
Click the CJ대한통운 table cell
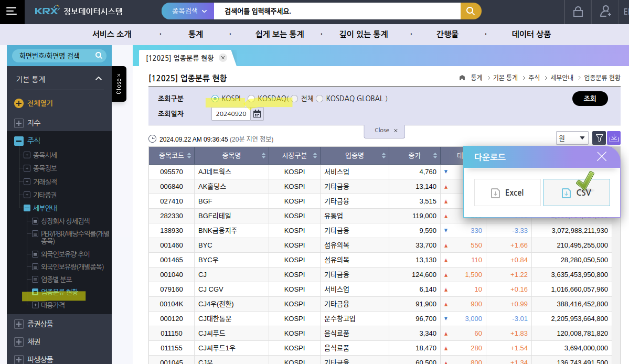coord(231,319)
